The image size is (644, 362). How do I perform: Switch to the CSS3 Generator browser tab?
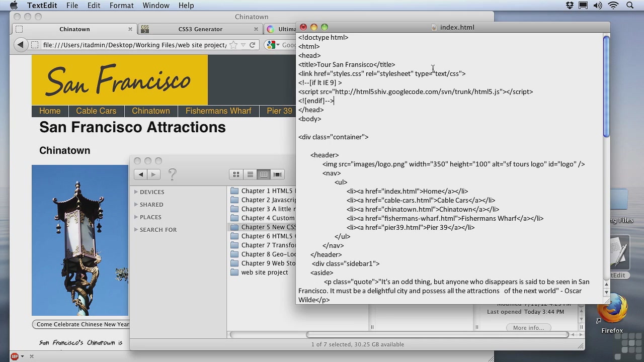pyautogui.click(x=200, y=29)
